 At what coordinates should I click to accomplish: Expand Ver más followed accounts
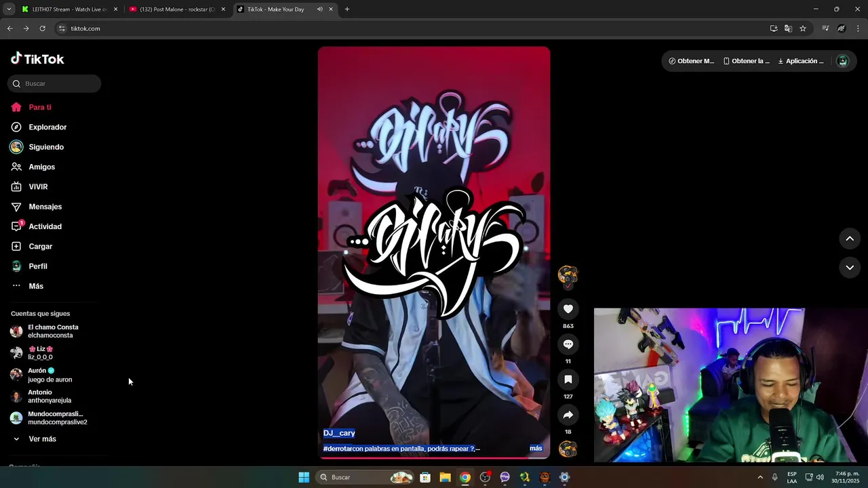pos(42,439)
